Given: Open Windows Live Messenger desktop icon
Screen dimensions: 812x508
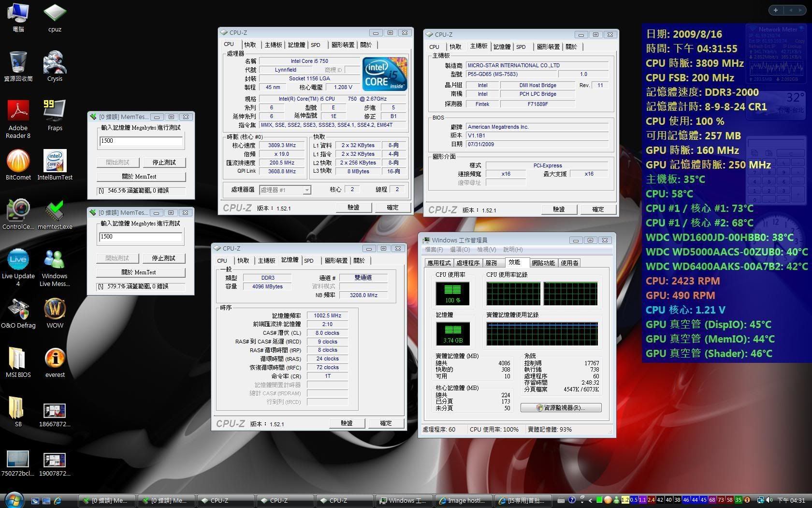Looking at the screenshot, I should [55, 268].
